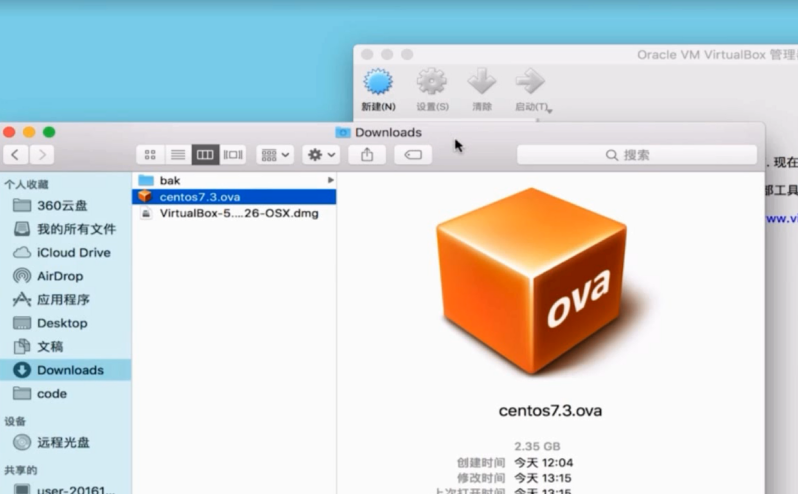Click the 今天 13:15 modified time value

point(543,478)
